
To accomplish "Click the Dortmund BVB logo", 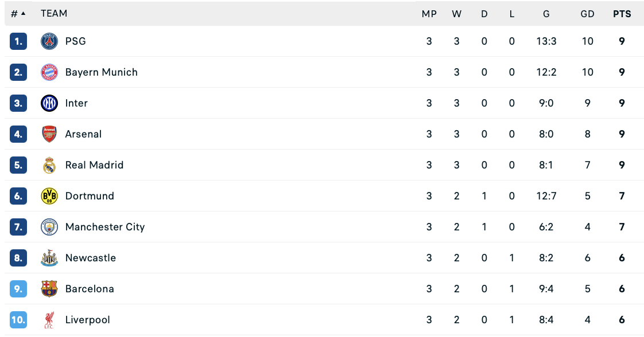I will [49, 196].
